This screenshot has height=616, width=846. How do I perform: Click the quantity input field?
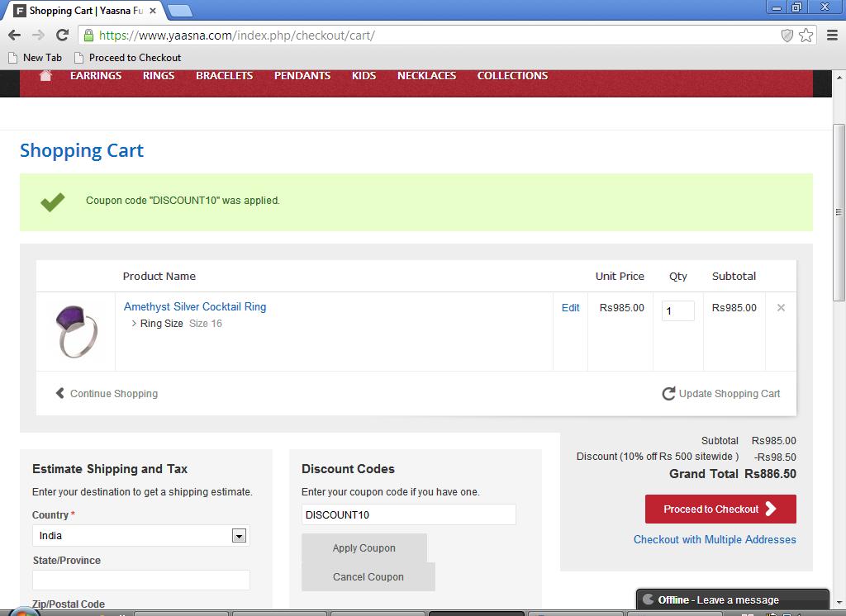(x=677, y=311)
